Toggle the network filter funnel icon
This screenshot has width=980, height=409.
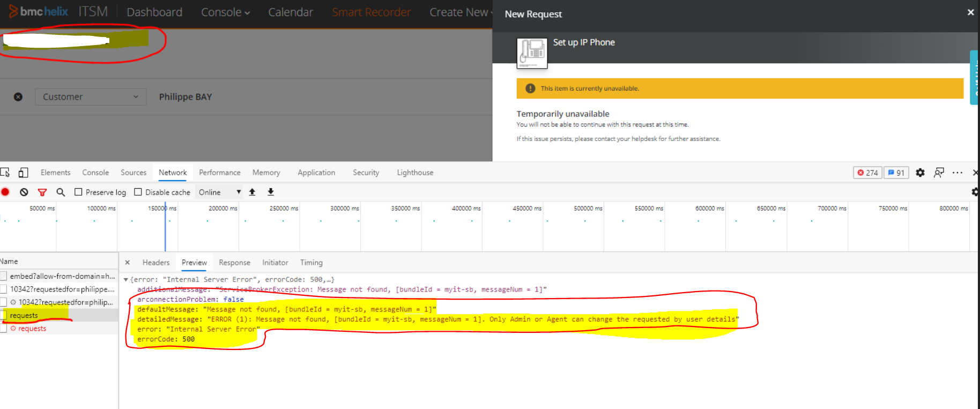pos(42,192)
